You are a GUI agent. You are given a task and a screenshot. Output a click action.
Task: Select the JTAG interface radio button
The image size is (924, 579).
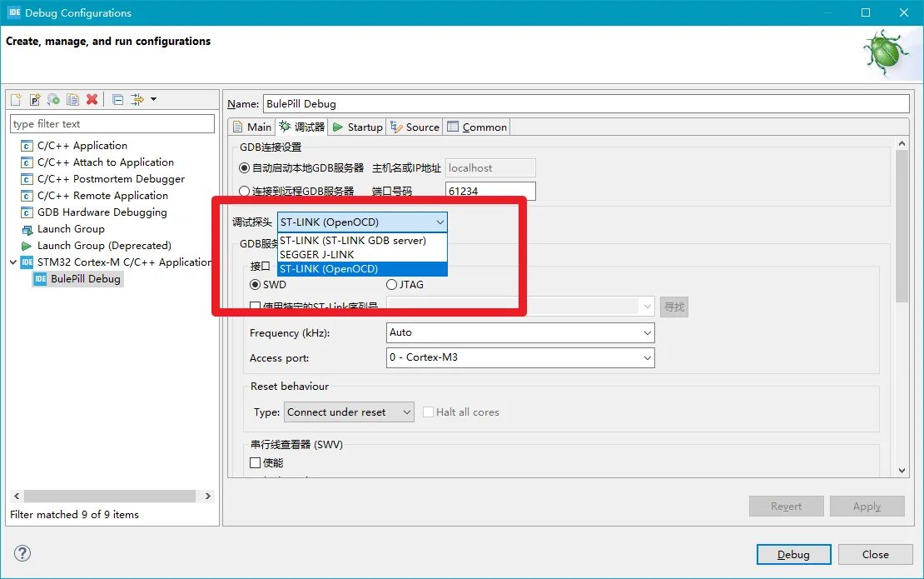tap(391, 285)
